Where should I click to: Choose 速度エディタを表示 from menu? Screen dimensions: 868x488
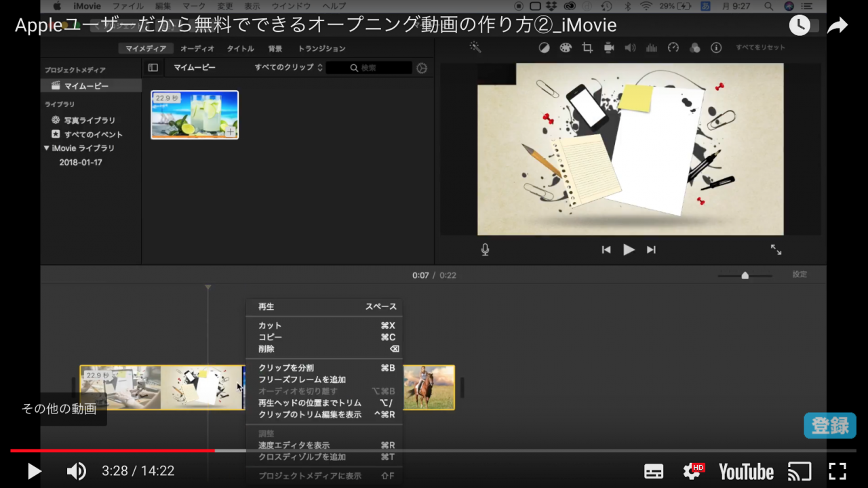tap(324, 445)
